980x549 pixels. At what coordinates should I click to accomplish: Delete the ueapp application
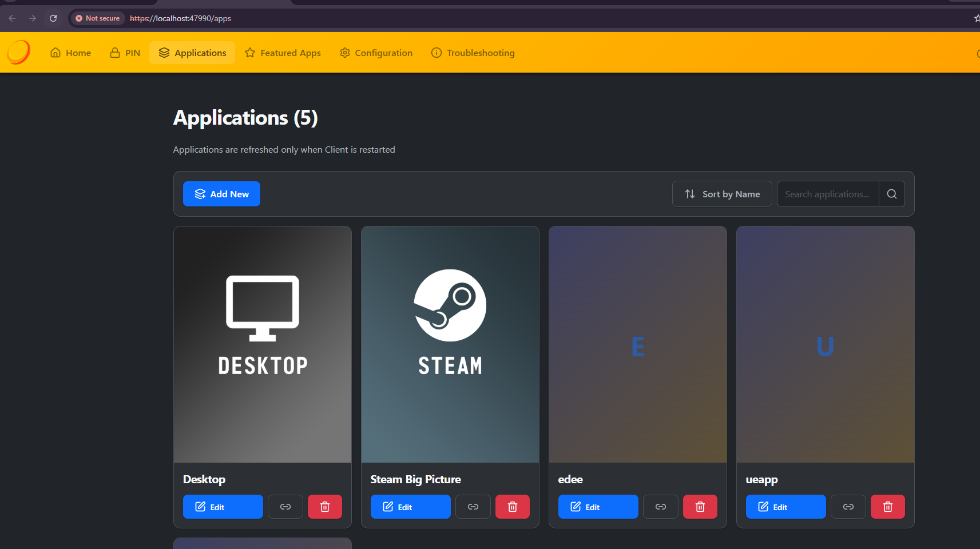coord(888,507)
